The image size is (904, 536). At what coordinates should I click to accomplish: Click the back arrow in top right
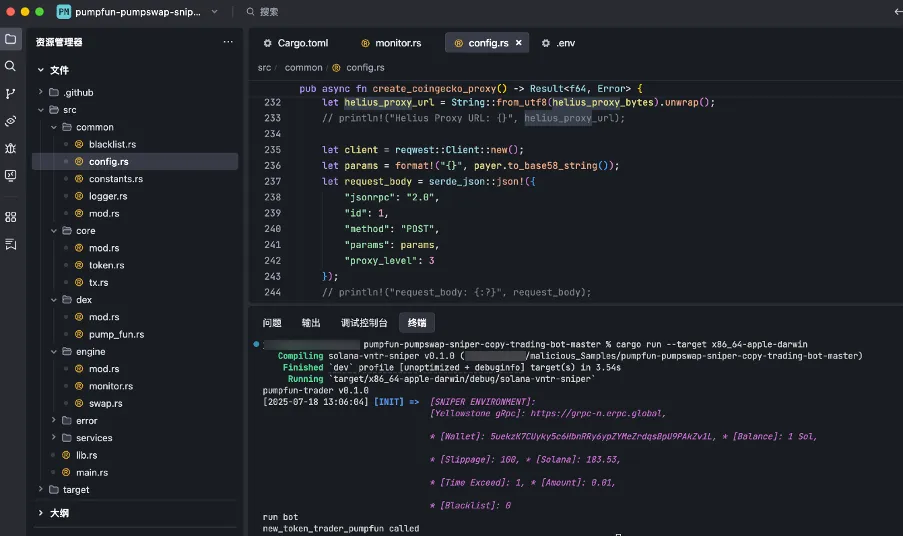click(897, 12)
